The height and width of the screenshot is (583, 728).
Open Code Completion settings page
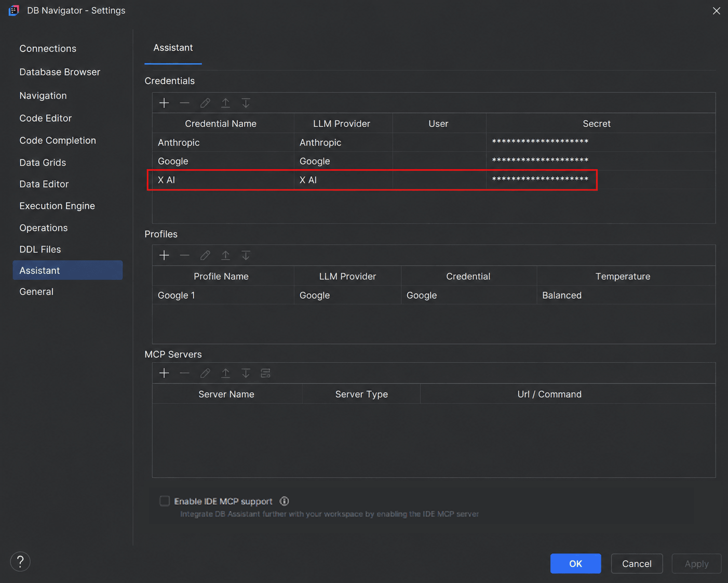click(x=58, y=140)
